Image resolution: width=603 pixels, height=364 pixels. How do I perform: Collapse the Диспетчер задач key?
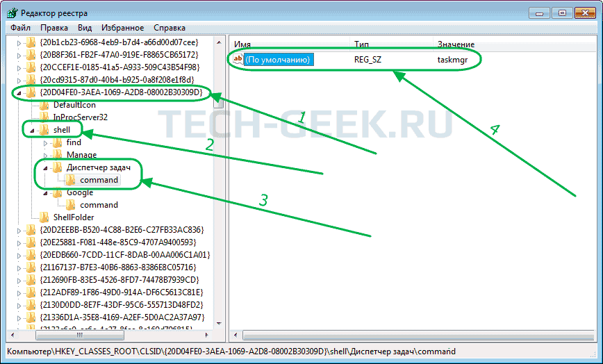click(45, 167)
